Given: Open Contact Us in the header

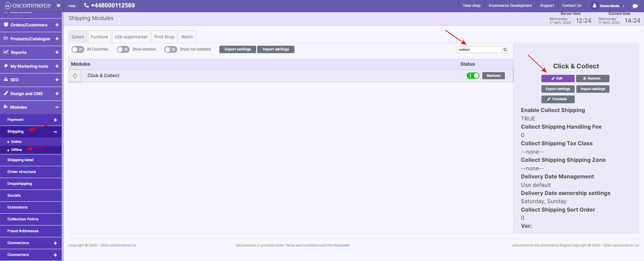Looking at the screenshot, I should tap(572, 5).
